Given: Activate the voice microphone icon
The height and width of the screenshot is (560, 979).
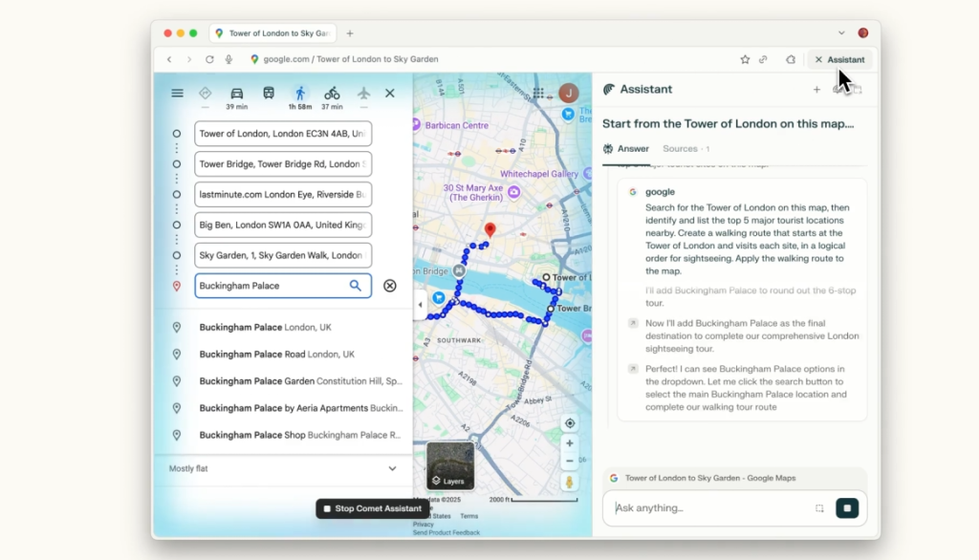Looking at the screenshot, I should 228,59.
